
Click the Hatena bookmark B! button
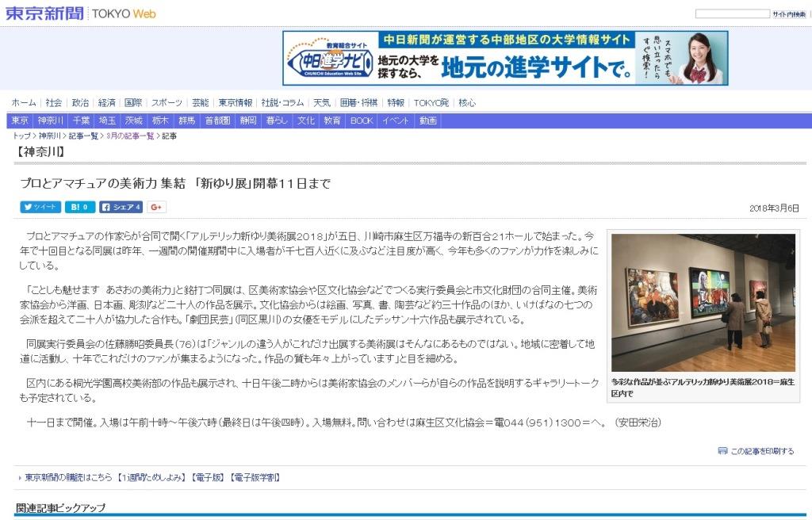(x=79, y=207)
